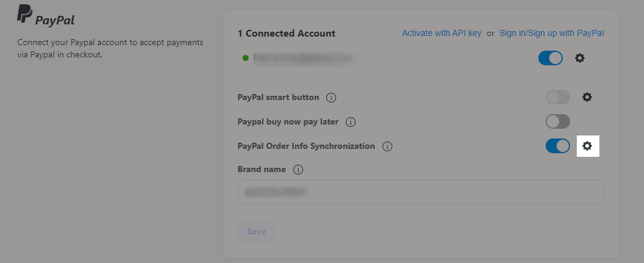Turn off PayPal Order Info Synchronization toggle
The image size is (644, 263).
pos(558,146)
